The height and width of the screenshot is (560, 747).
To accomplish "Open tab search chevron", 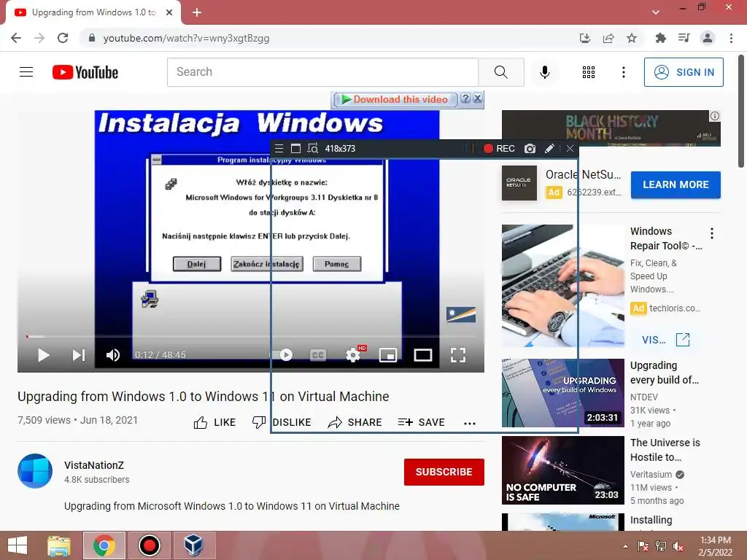I will point(656,12).
